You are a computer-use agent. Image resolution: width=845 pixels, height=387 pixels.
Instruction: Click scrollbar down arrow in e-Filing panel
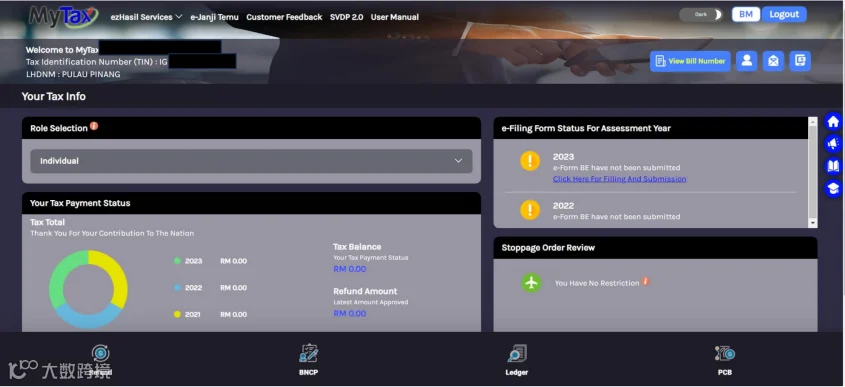(x=813, y=223)
